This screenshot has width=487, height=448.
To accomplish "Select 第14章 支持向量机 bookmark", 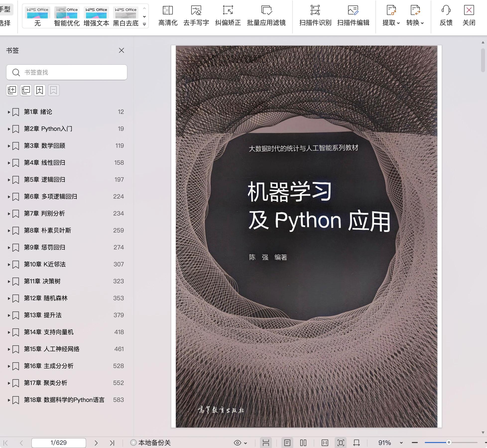I will coord(49,332).
